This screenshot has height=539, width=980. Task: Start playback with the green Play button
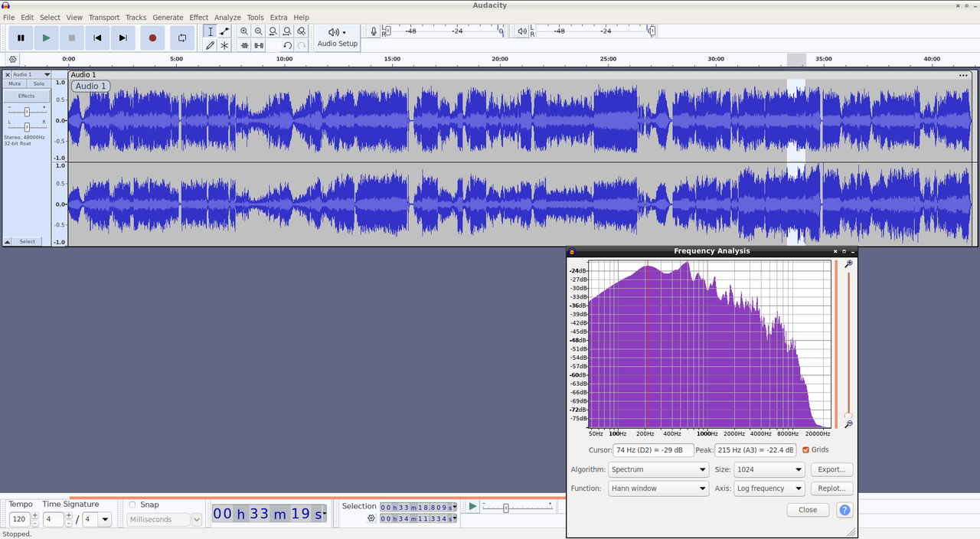click(x=47, y=38)
